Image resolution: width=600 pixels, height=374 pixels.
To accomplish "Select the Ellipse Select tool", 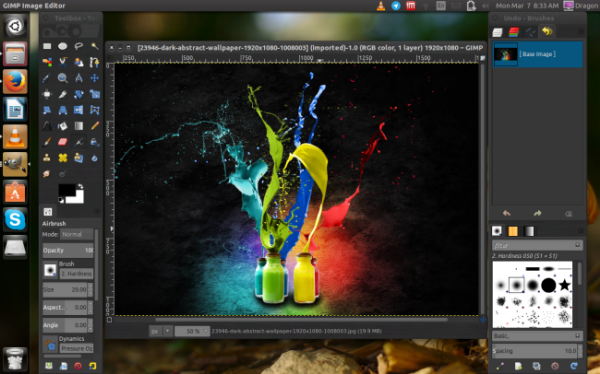I will (x=63, y=46).
